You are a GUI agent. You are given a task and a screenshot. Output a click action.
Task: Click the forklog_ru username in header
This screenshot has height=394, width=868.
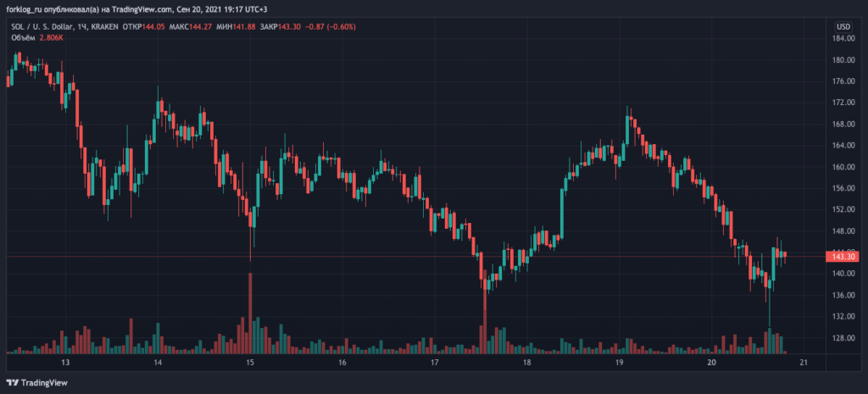click(25, 10)
